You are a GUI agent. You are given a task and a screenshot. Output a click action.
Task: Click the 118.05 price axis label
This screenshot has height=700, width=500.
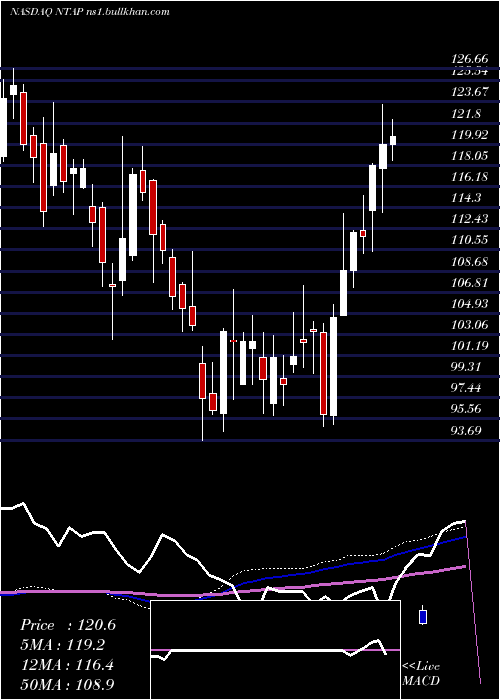click(469, 156)
